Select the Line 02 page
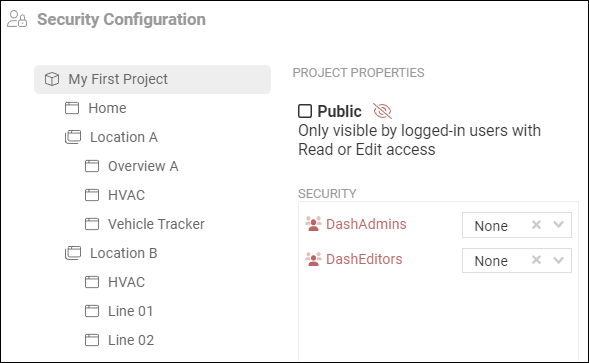Image resolution: width=589 pixels, height=363 pixels. pos(131,340)
